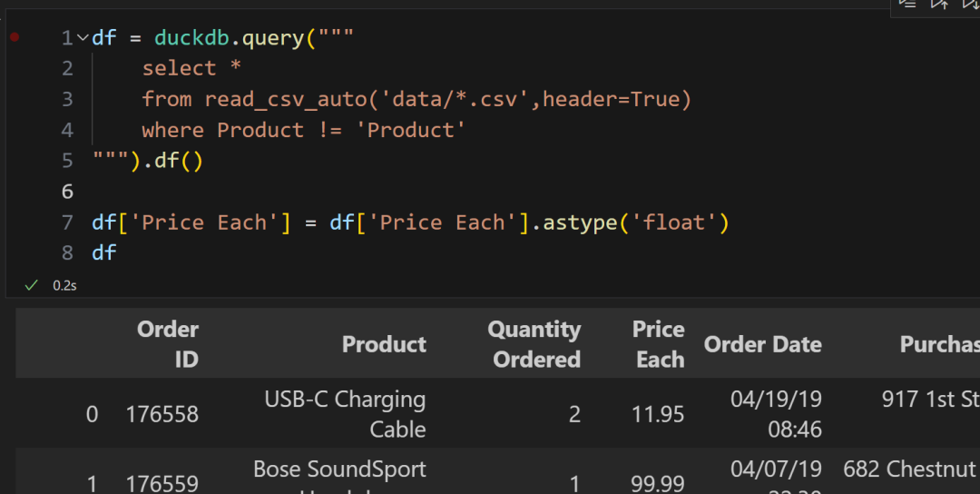This screenshot has height=494, width=980.
Task: Click line number 5 in the gutter
Action: coord(67,161)
